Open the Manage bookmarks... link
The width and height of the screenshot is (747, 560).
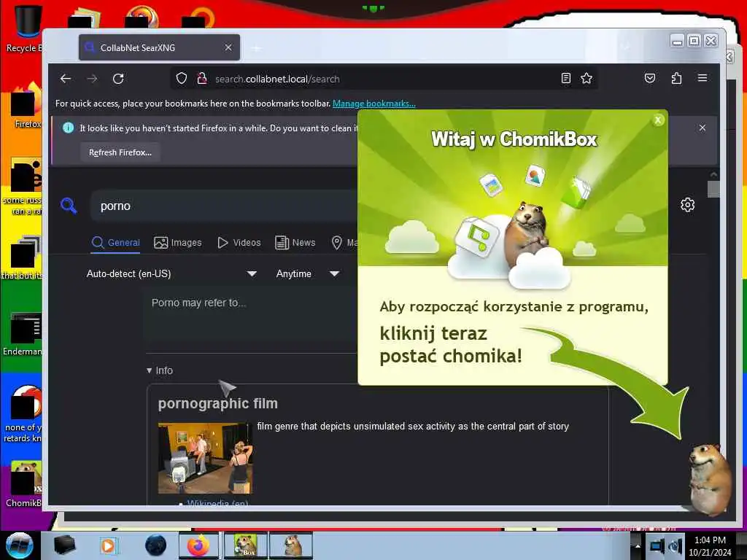[374, 104]
